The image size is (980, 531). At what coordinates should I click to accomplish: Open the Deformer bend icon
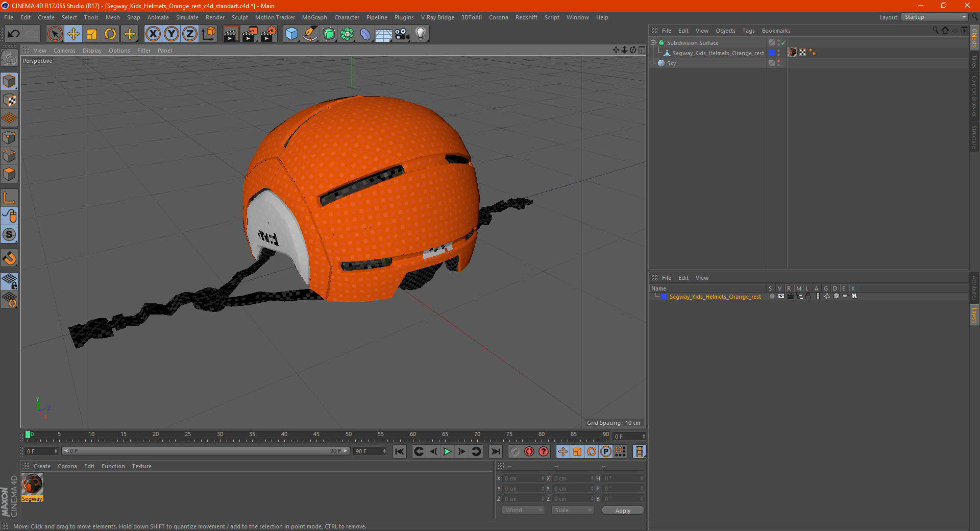pos(365,34)
